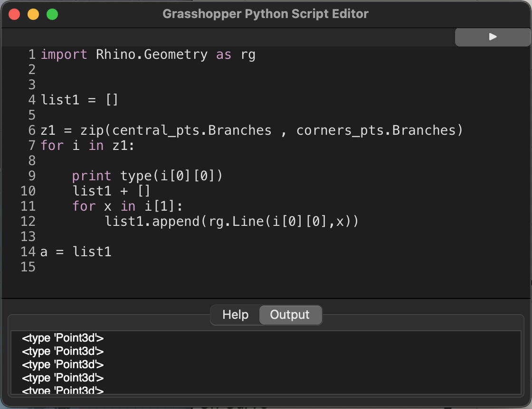
Task: Click the 'for i in z1:' line
Action: coord(87,146)
